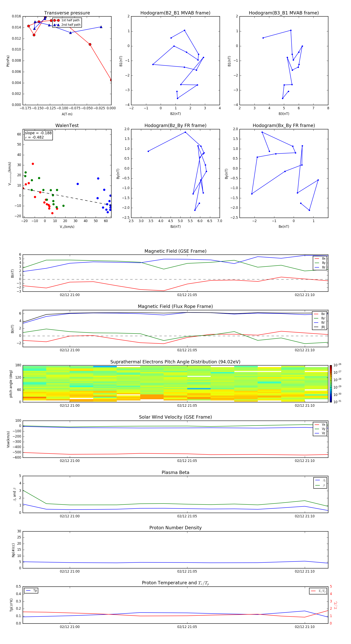This screenshot has width=351, height=644.
Task: Click the pitch angle colorbar scale
Action: click(331, 383)
